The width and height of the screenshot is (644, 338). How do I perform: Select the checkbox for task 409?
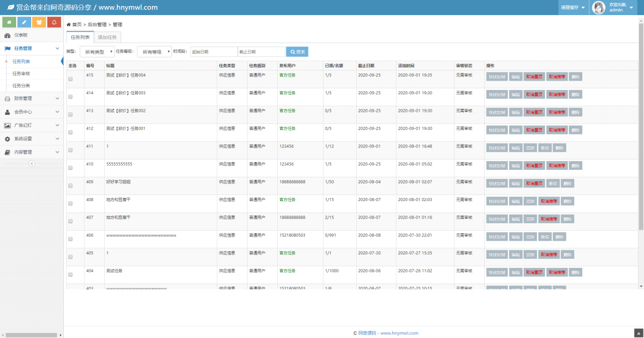point(70,186)
